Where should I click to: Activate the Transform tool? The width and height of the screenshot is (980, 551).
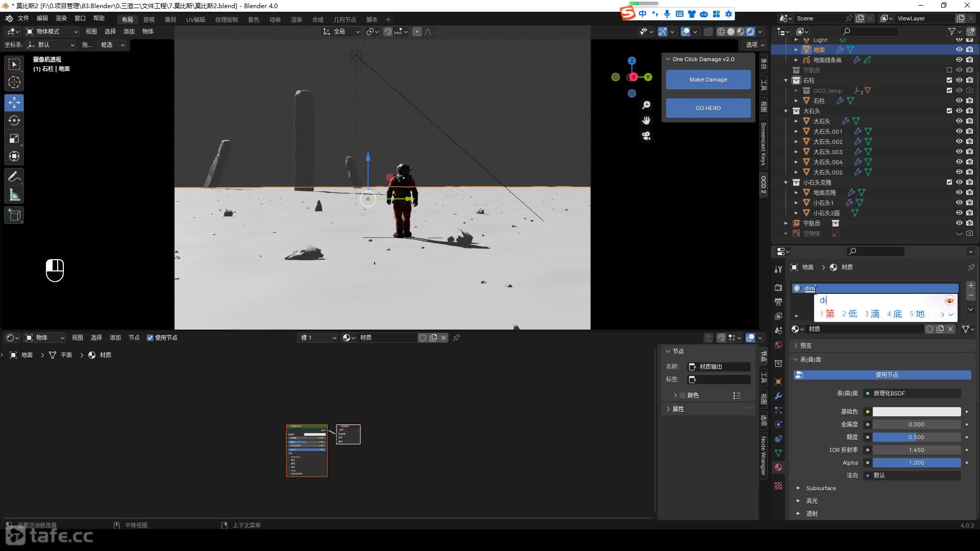coord(14,156)
